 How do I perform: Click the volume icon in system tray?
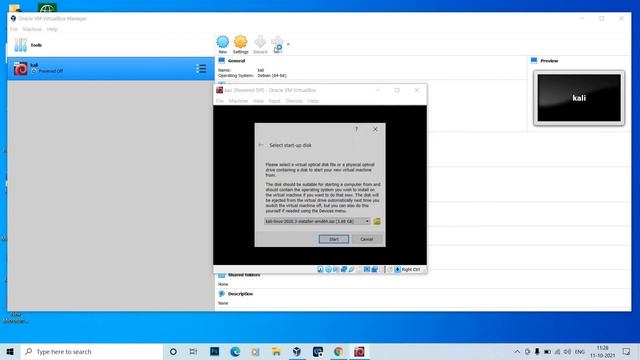[x=567, y=351]
